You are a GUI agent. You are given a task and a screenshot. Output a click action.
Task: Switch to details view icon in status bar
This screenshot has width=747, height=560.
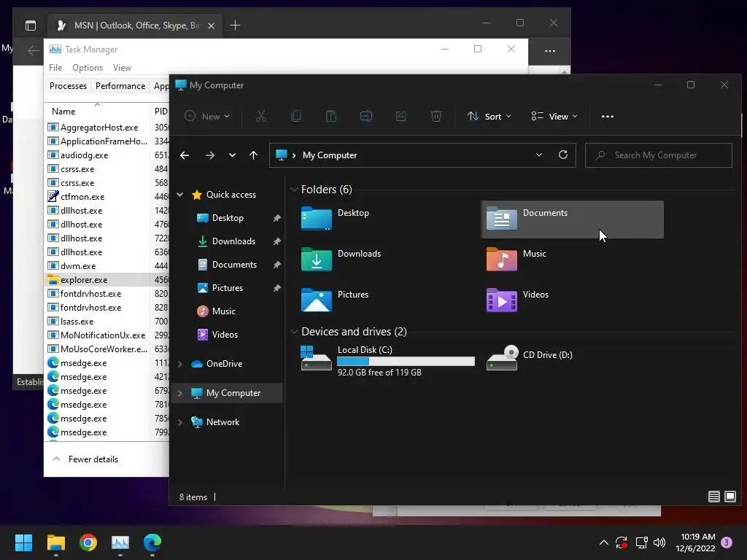click(x=713, y=497)
